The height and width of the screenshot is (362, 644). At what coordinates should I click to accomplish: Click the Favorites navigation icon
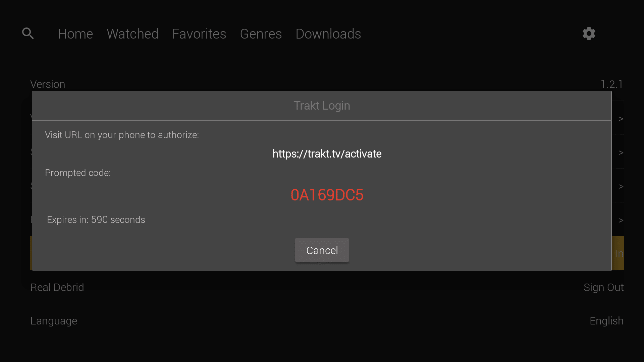(199, 33)
